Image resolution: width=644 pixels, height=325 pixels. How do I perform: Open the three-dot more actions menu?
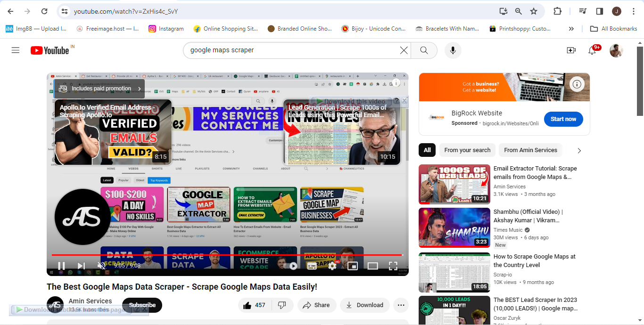[x=401, y=305]
